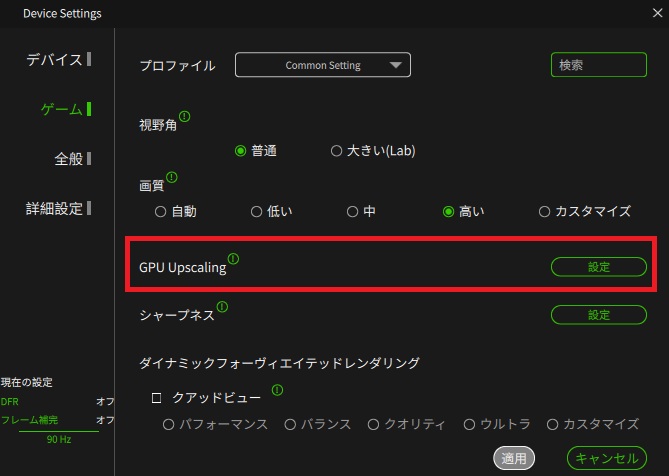The height and width of the screenshot is (476, 669).
Task: Open the Common Setting profile dropdown
Action: [x=322, y=65]
